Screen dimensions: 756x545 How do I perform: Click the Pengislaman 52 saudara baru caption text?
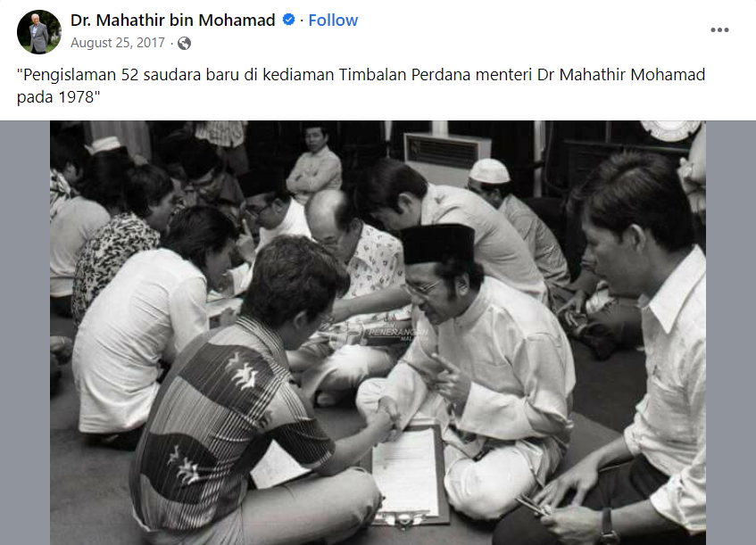(361, 86)
